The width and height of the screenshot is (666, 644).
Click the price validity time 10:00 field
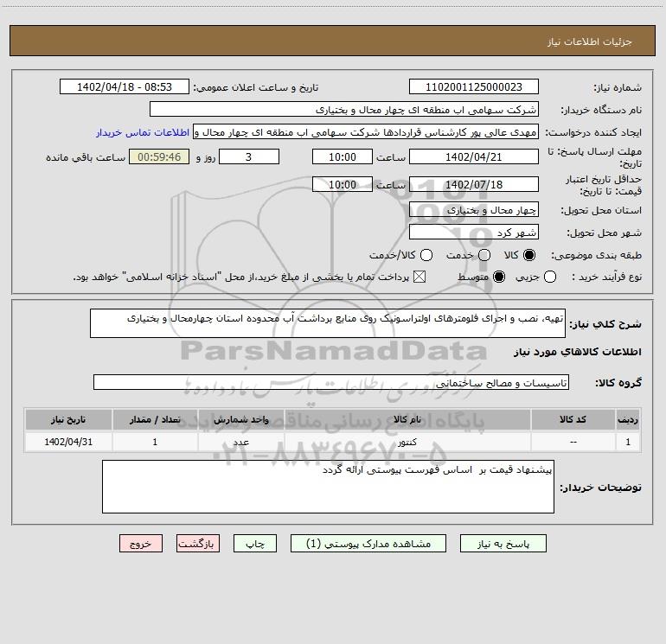[343, 184]
